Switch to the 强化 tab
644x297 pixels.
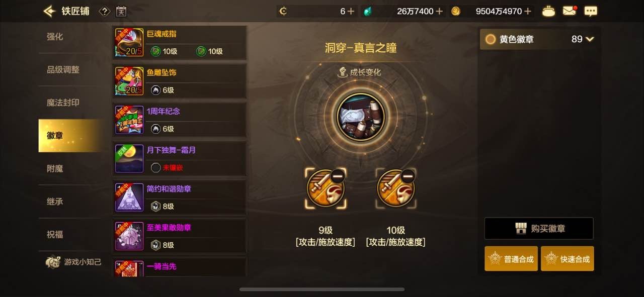55,37
